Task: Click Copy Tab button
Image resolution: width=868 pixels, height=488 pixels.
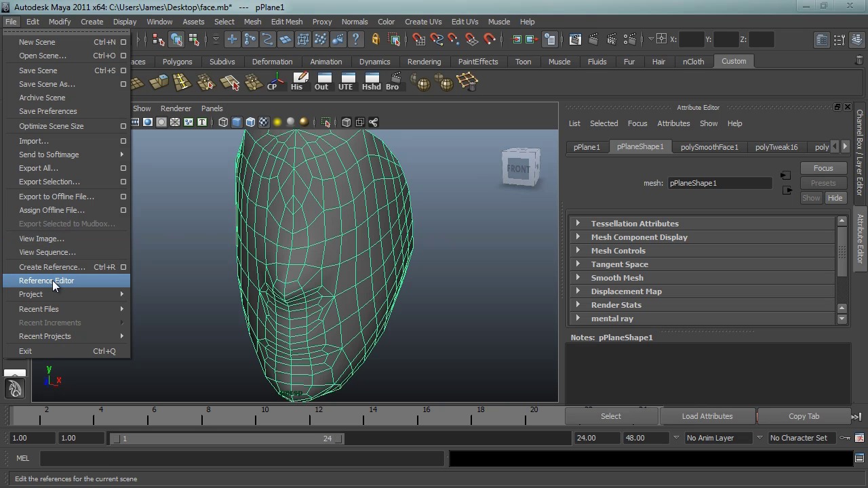Action: point(804,416)
